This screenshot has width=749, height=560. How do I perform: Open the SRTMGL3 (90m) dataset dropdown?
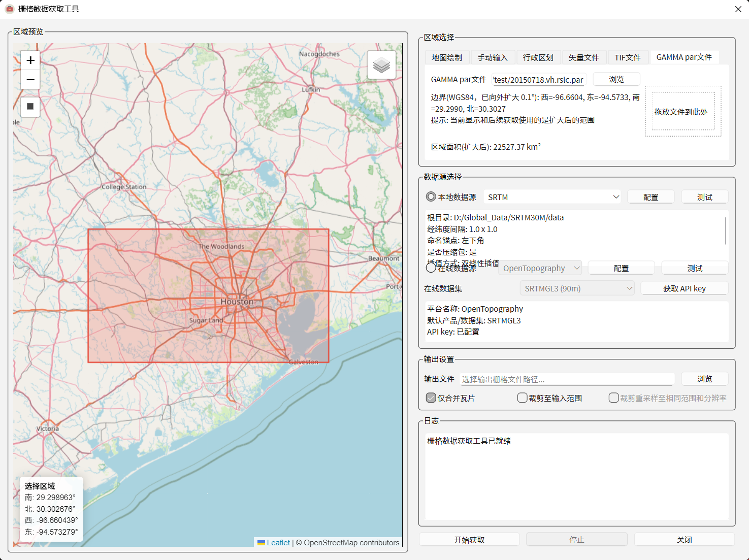[577, 288]
